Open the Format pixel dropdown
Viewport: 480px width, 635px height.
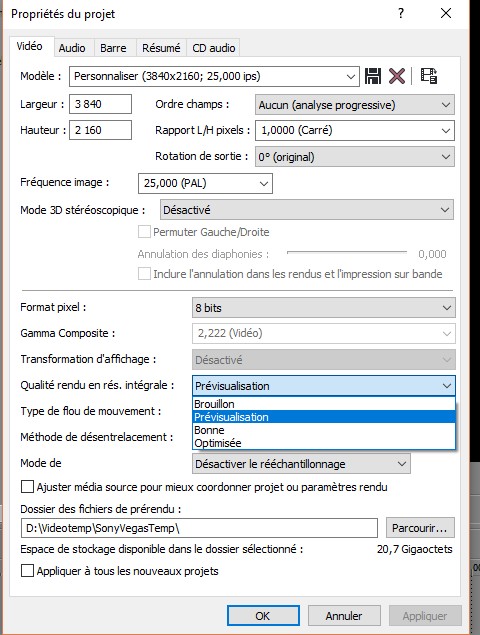pyautogui.click(x=324, y=308)
